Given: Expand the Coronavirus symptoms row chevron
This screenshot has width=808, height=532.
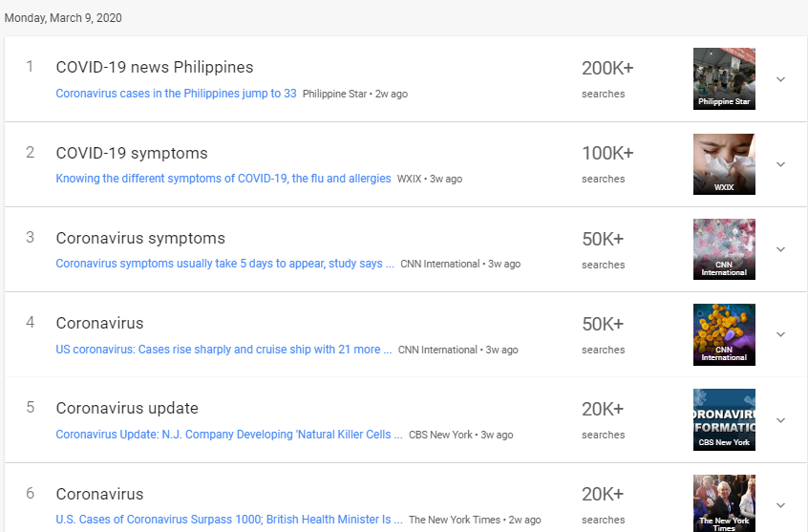Looking at the screenshot, I should 780,249.
